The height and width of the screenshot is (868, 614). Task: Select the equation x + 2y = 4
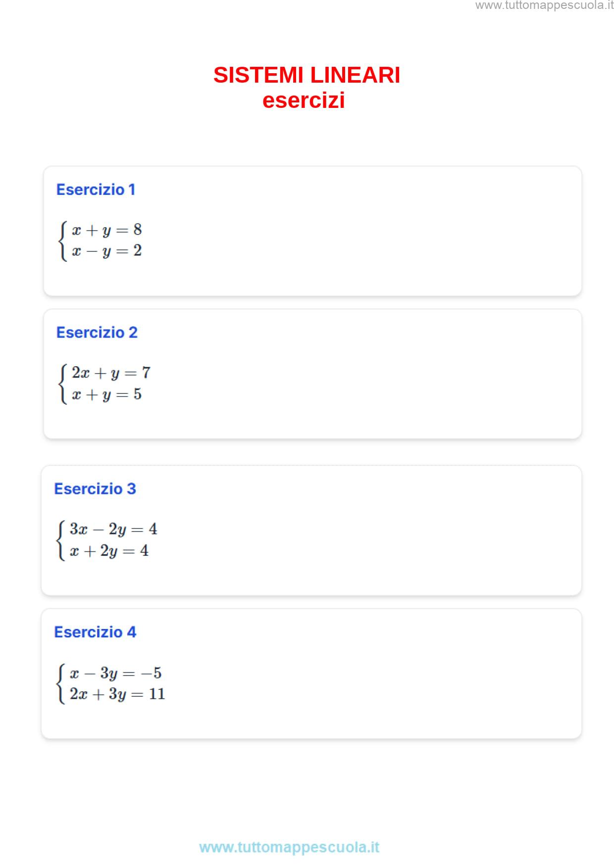click(x=109, y=551)
